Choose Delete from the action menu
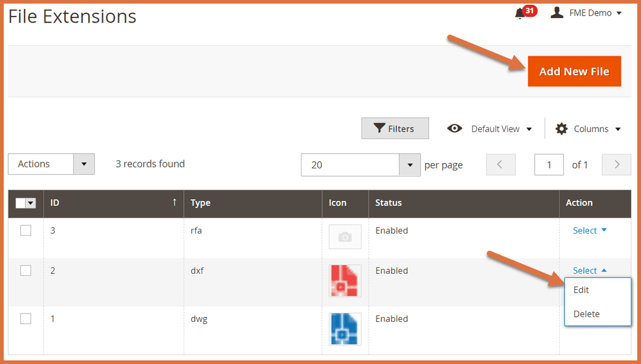Viewport: 641px width, 364px height. point(586,314)
